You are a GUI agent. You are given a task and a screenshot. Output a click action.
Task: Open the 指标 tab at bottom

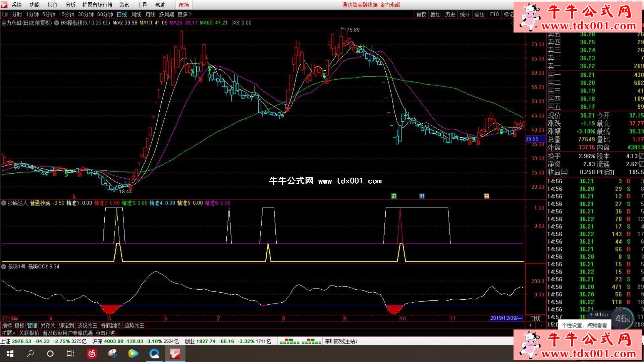pyautogui.click(x=7, y=325)
